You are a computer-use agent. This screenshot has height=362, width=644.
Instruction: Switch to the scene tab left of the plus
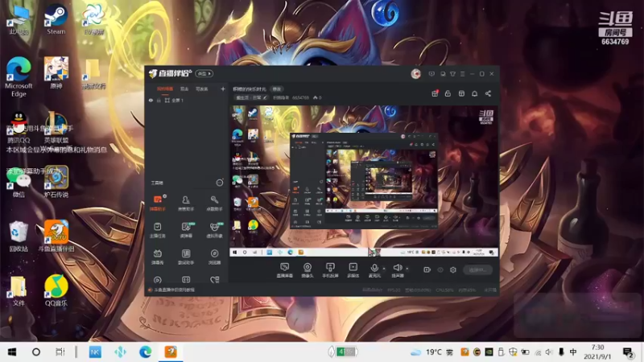[x=202, y=88]
